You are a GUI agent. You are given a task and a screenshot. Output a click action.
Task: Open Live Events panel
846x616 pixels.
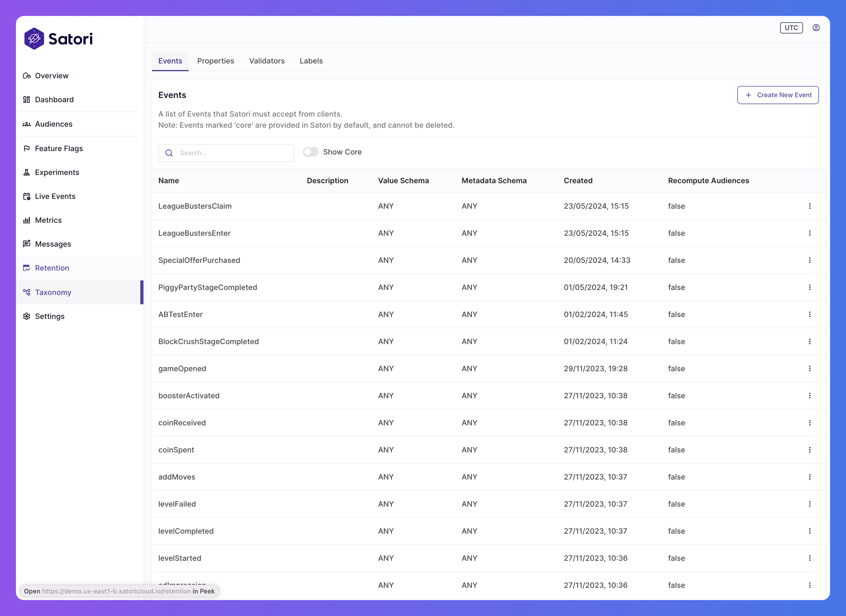pos(55,196)
